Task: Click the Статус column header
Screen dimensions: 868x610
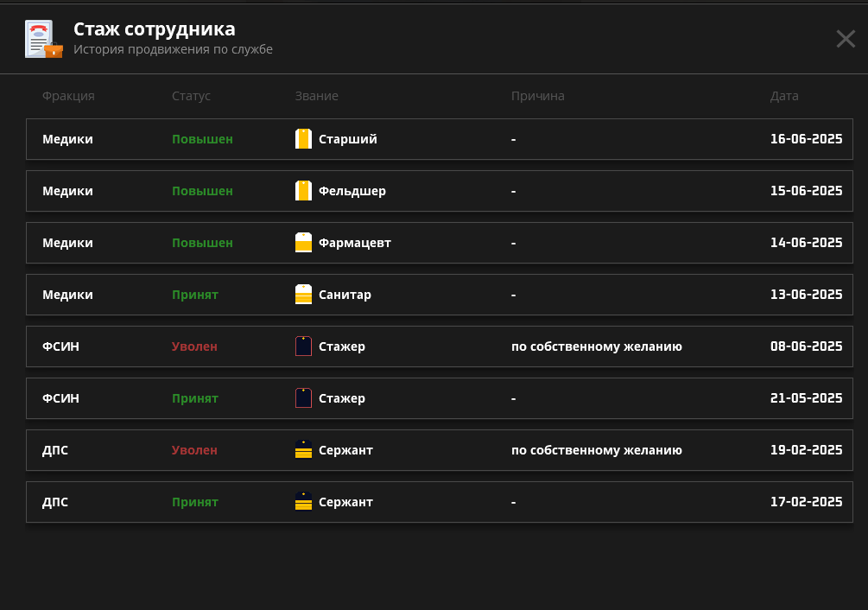Action: click(x=191, y=96)
